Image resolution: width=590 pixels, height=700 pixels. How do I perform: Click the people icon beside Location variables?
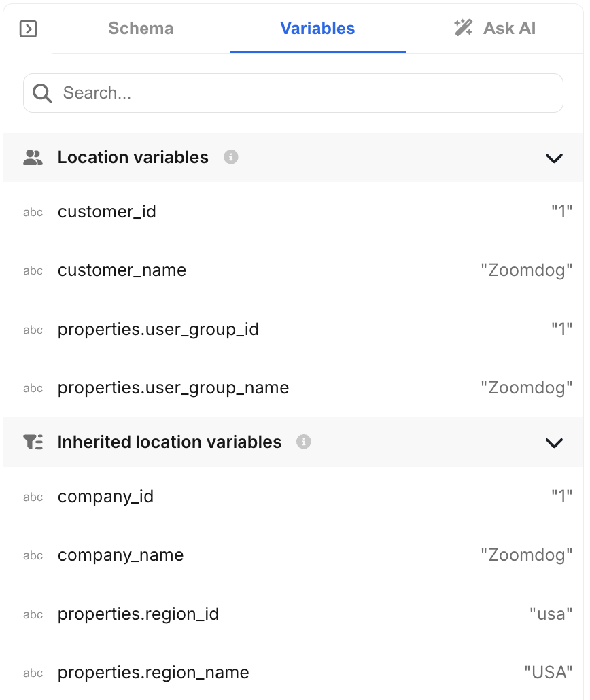click(x=32, y=157)
